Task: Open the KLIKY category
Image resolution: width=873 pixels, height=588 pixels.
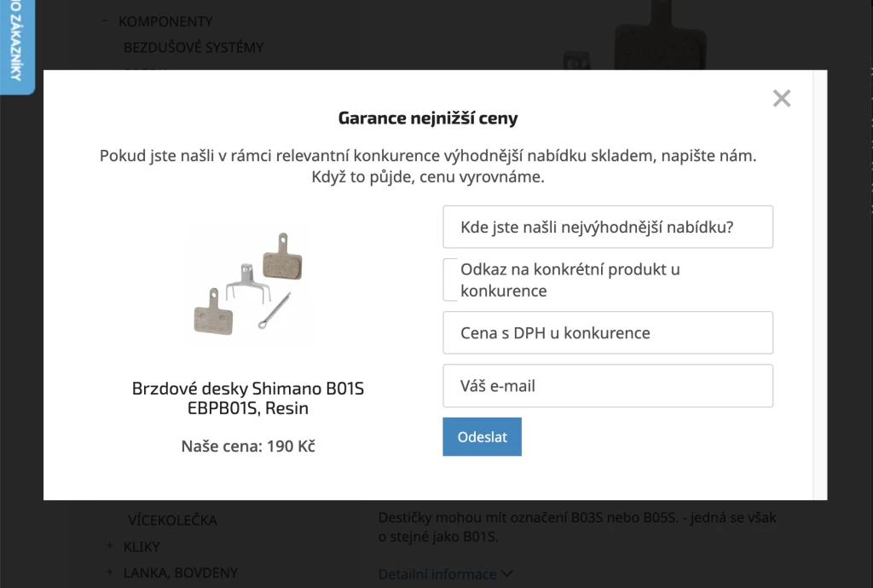Action: click(142, 547)
